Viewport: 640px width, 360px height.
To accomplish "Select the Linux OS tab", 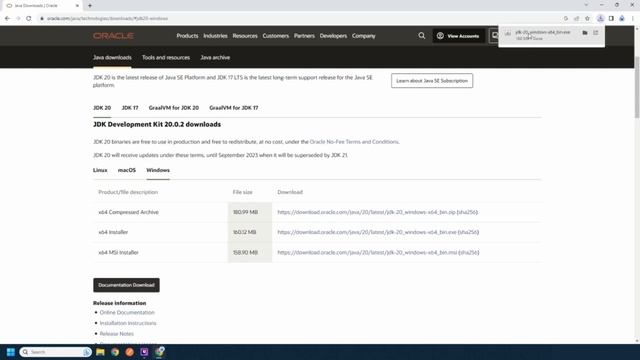I will click(100, 170).
